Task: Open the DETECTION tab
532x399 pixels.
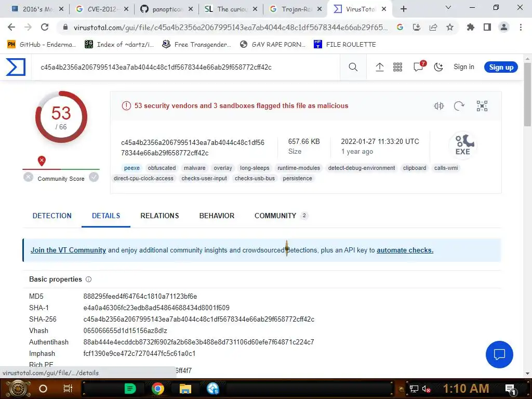Action: click(52, 216)
